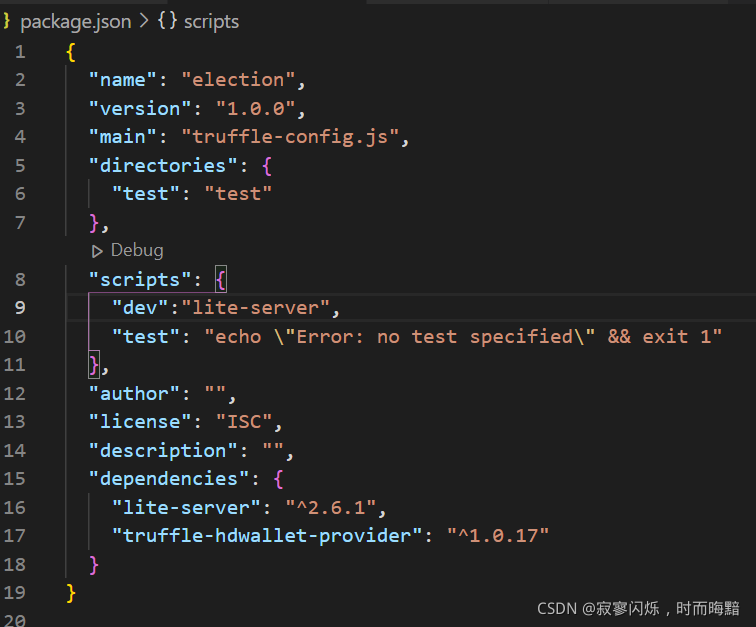This screenshot has height=627, width=756.
Task: Click the closing brace on line 11
Action: 94,365
